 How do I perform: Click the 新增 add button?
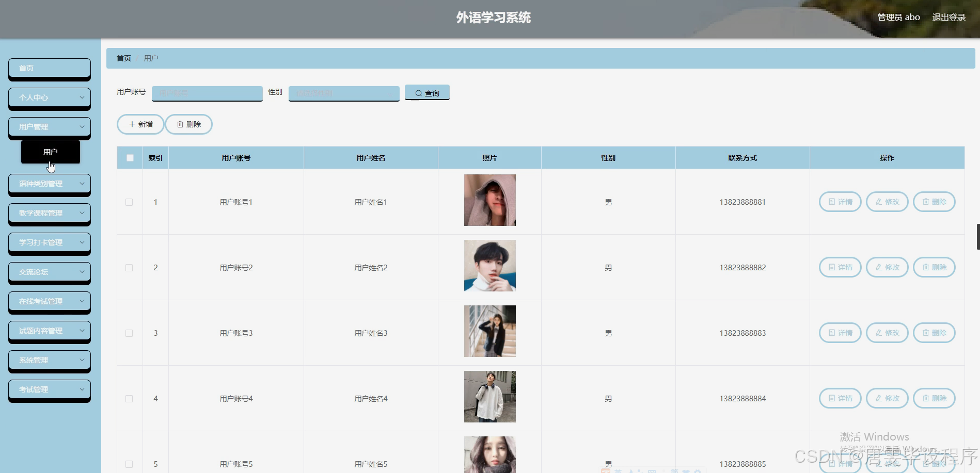point(140,124)
